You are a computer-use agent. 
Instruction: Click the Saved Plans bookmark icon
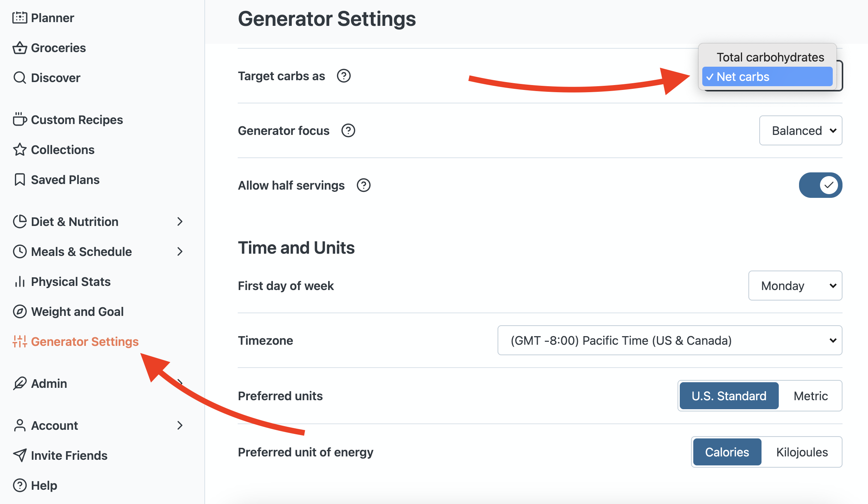coord(19,179)
